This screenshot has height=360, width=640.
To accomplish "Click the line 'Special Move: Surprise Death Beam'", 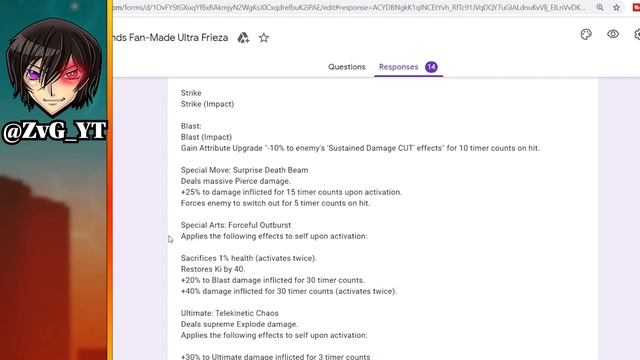I will click(244, 170).
